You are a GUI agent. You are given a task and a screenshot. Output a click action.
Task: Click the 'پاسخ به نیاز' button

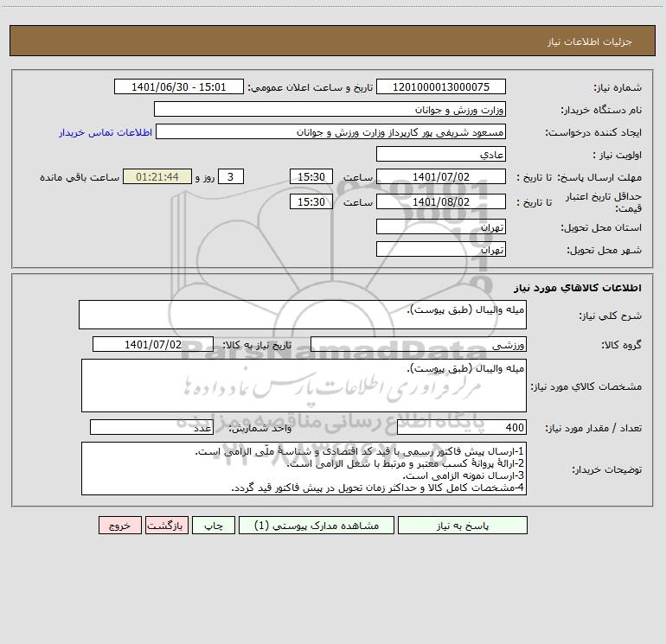tap(463, 525)
